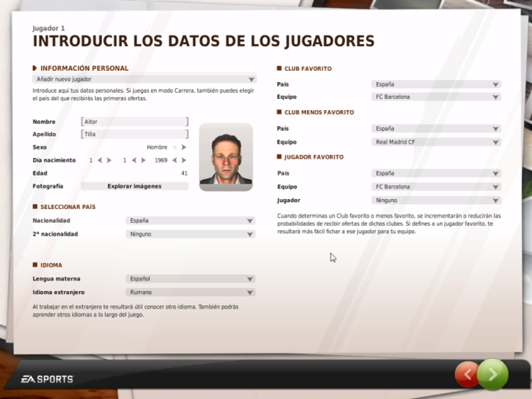Decrease birth year 1969 with left arrow

click(x=174, y=160)
